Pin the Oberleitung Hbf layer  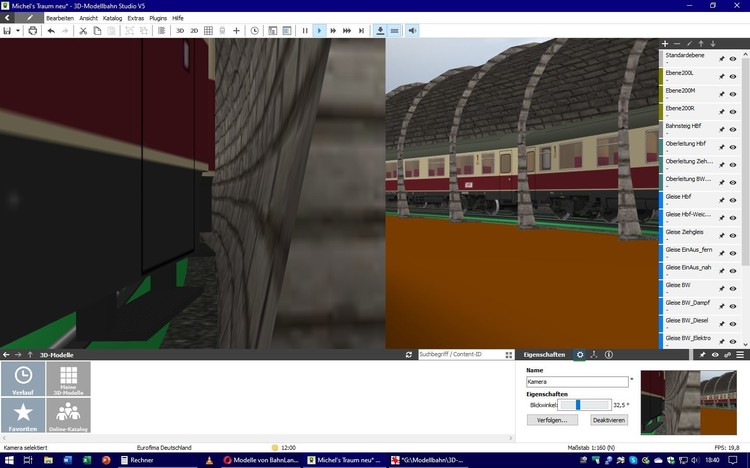[x=722, y=147]
